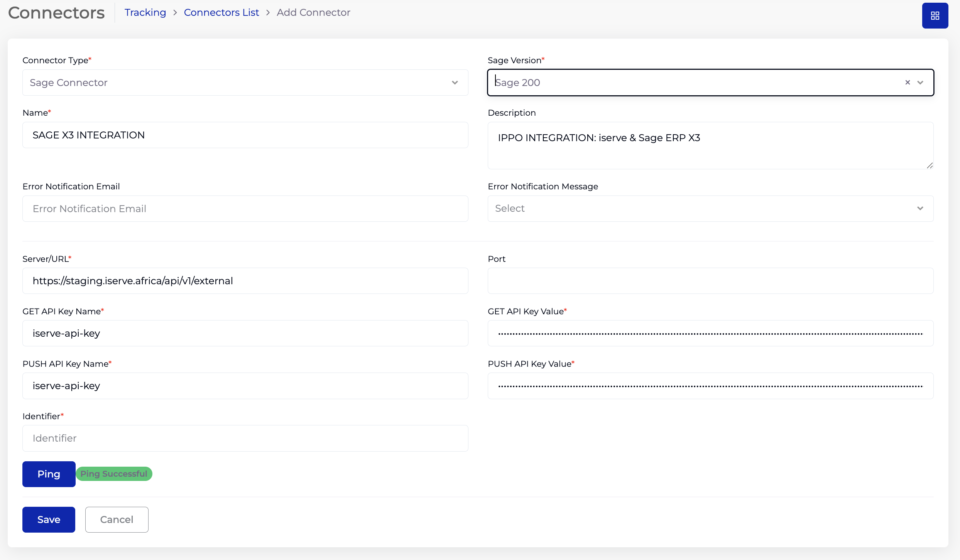Edit the Description text area
This screenshot has width=960, height=560.
tap(711, 145)
